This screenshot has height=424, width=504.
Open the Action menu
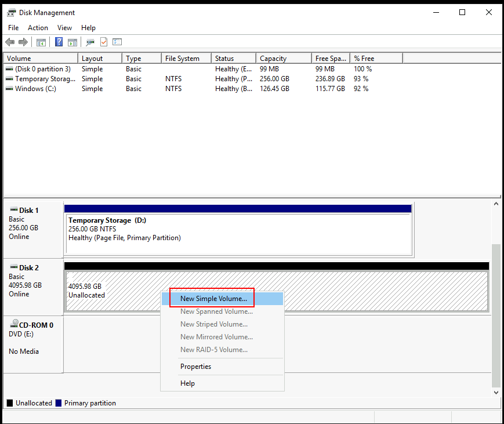coord(38,28)
